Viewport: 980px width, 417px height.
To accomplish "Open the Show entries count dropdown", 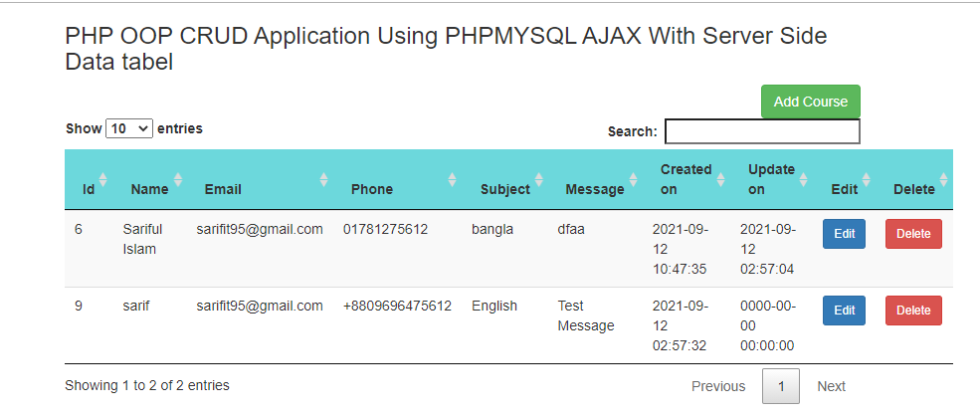I will coord(129,128).
